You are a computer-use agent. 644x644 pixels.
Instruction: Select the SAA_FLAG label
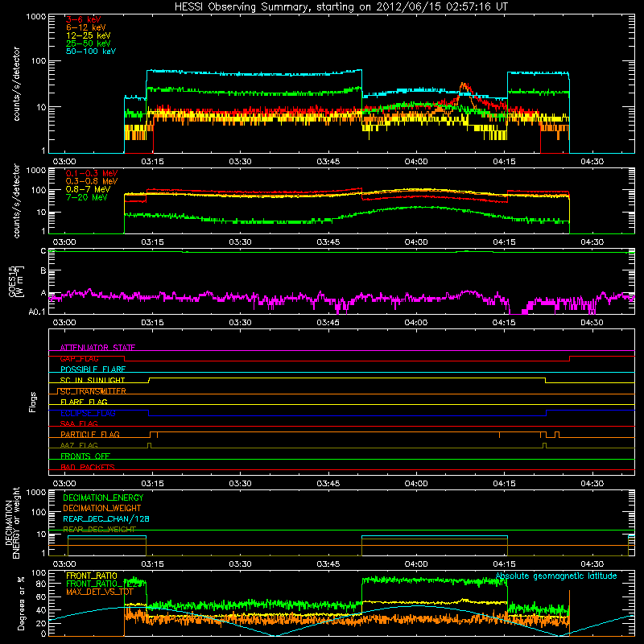click(x=79, y=423)
